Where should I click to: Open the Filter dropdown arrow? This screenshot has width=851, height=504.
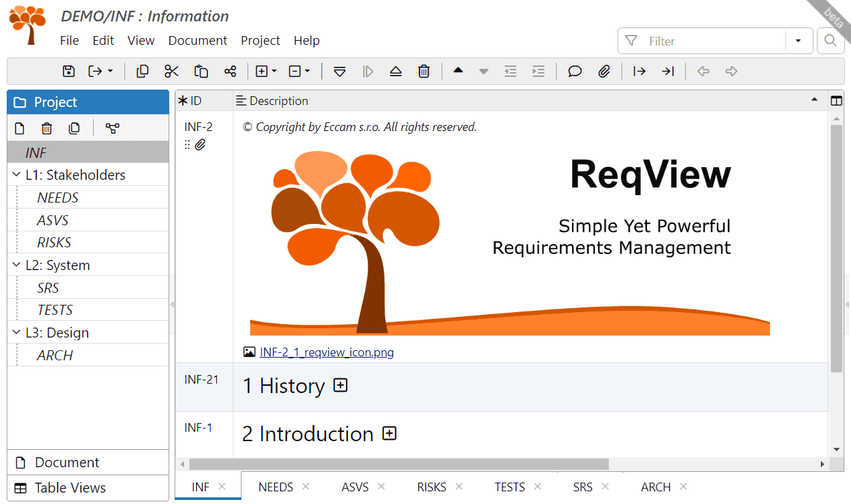coord(798,41)
